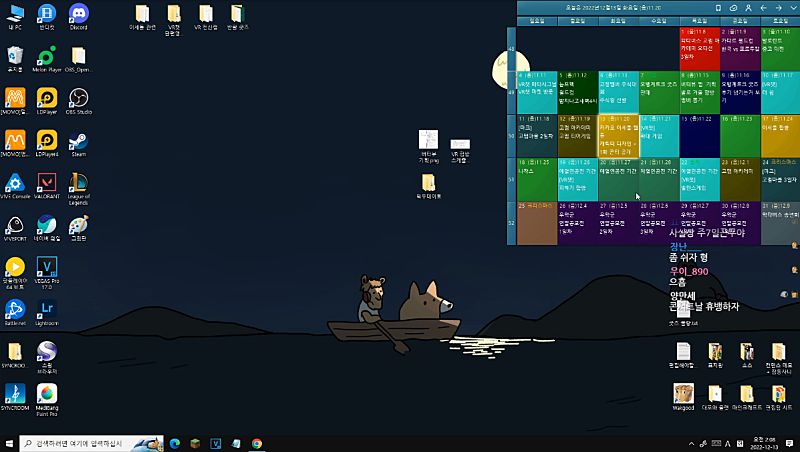Click the taskbar search box
The width and height of the screenshot is (800, 452).
pos(90,443)
